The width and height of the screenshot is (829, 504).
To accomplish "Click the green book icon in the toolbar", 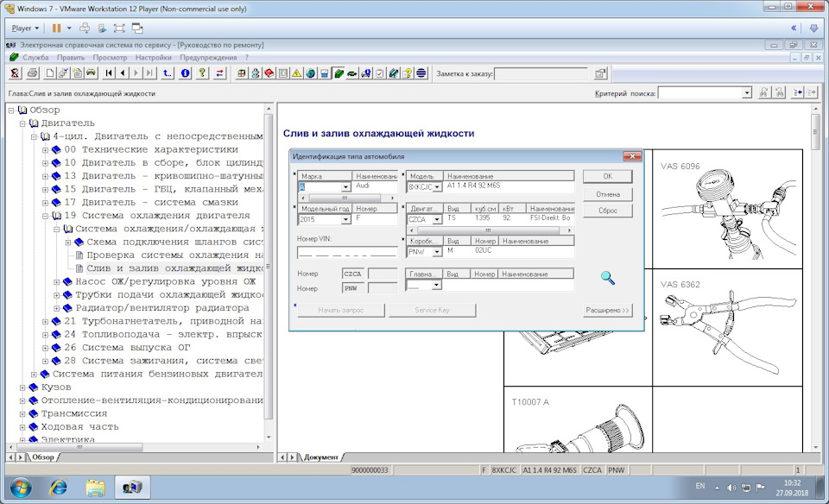I will [x=339, y=73].
